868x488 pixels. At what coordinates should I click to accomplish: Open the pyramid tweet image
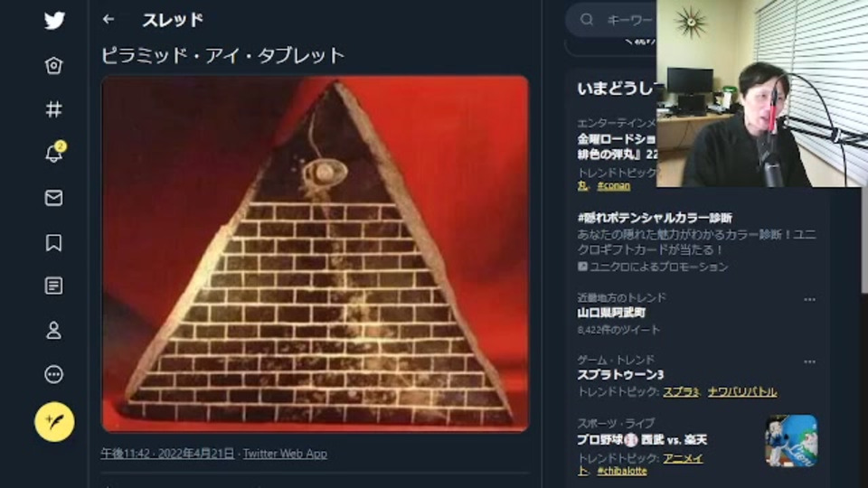pyautogui.click(x=315, y=254)
